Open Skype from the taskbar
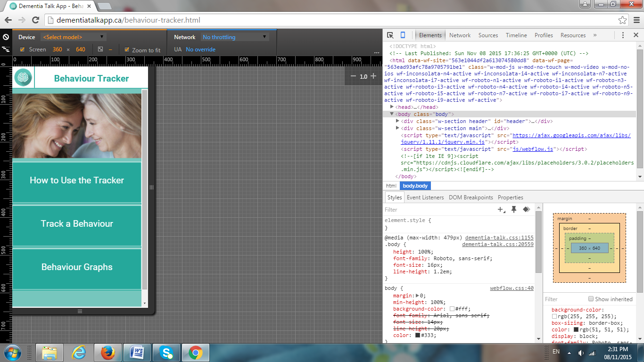The width and height of the screenshot is (644, 362). (166, 353)
